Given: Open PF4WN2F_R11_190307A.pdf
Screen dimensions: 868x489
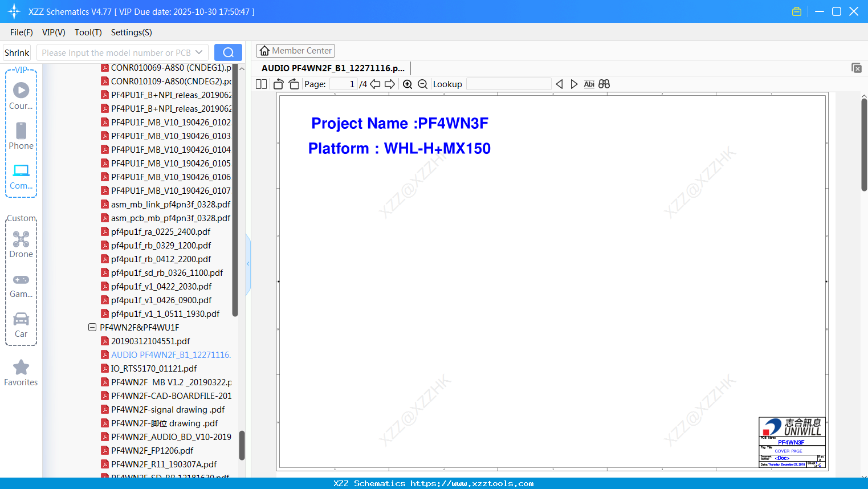Looking at the screenshot, I should pyautogui.click(x=159, y=464).
